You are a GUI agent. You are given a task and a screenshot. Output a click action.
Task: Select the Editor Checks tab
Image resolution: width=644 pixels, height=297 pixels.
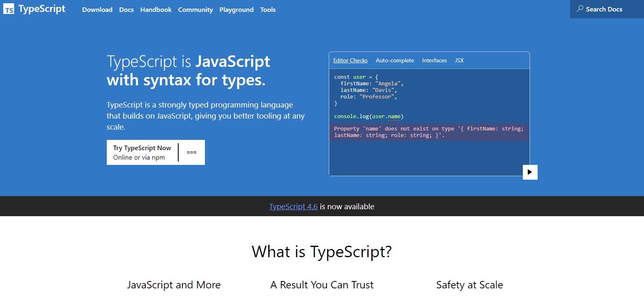pyautogui.click(x=350, y=60)
